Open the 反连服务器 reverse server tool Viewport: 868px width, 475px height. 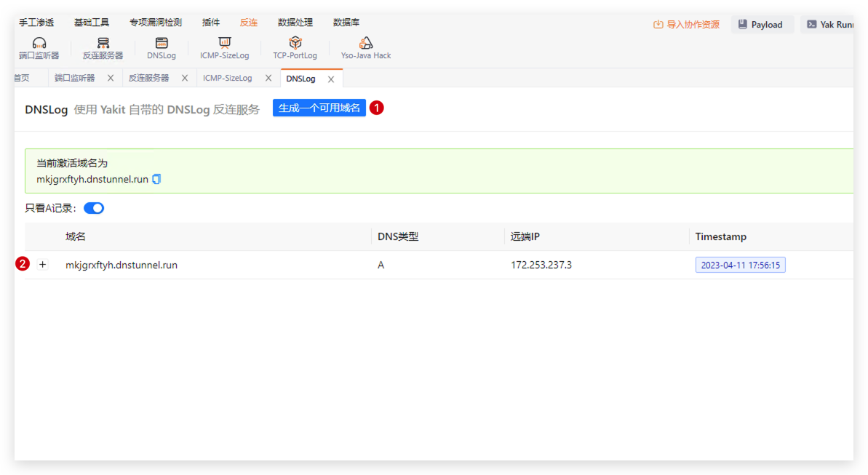(x=103, y=48)
